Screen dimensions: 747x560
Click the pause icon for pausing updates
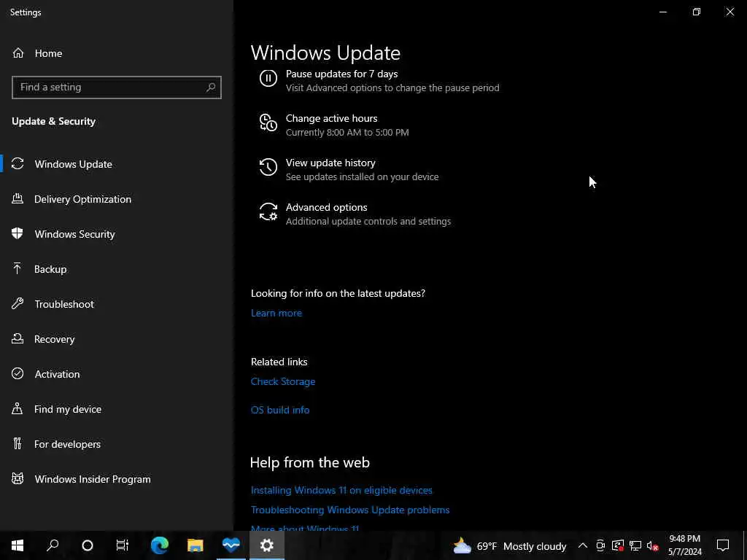click(x=268, y=78)
